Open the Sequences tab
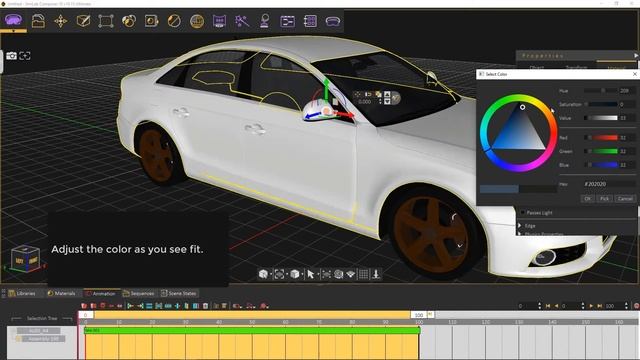 click(x=138, y=293)
